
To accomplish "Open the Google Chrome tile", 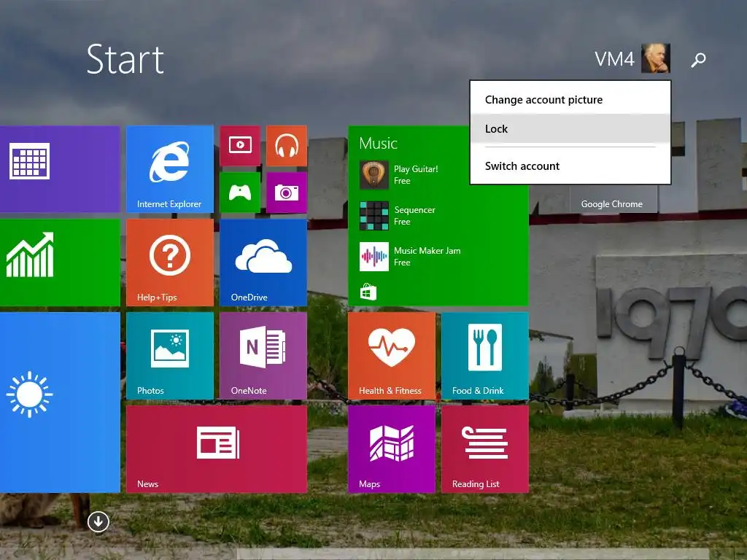I will (614, 198).
